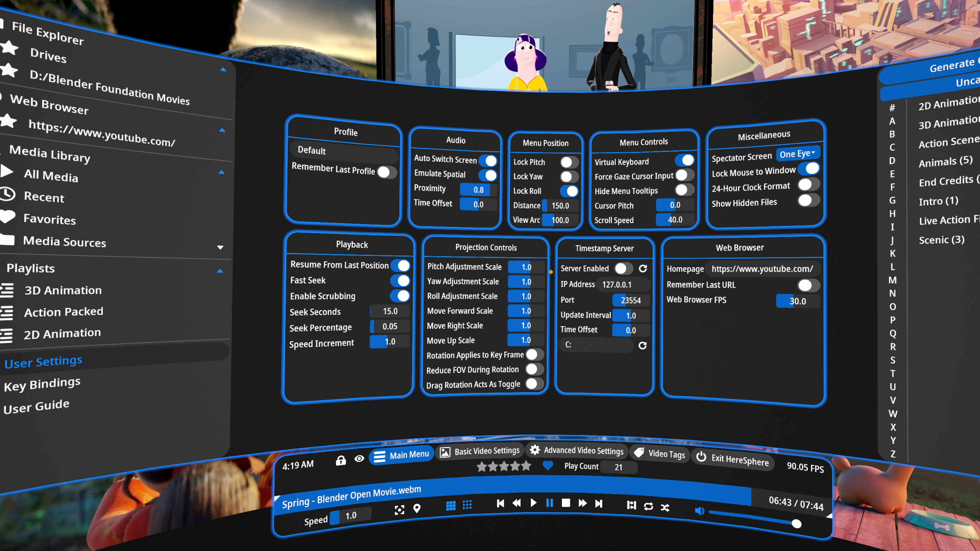The height and width of the screenshot is (551, 980).
Task: Disable the Lock Roll toggle
Action: coord(570,191)
